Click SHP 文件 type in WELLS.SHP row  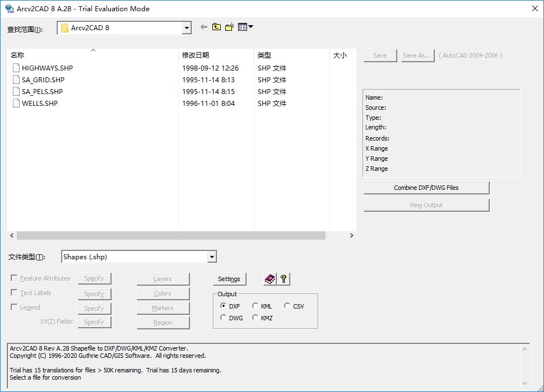coord(272,104)
